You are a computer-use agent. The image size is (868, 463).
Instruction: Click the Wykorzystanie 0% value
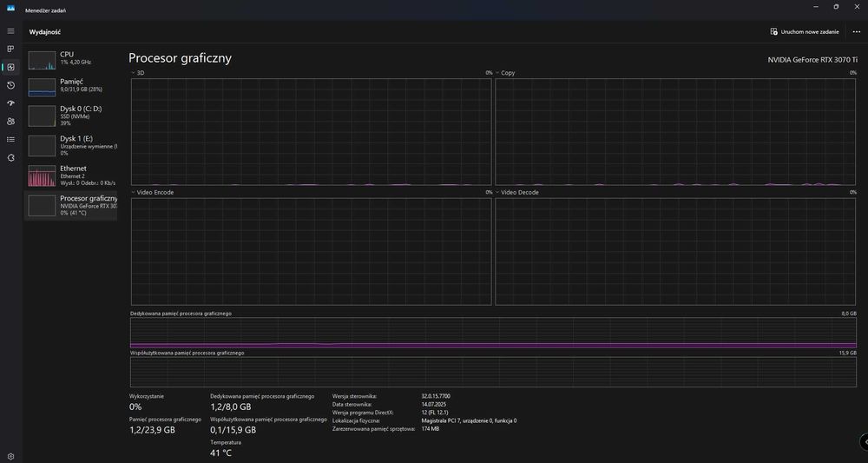pos(135,407)
